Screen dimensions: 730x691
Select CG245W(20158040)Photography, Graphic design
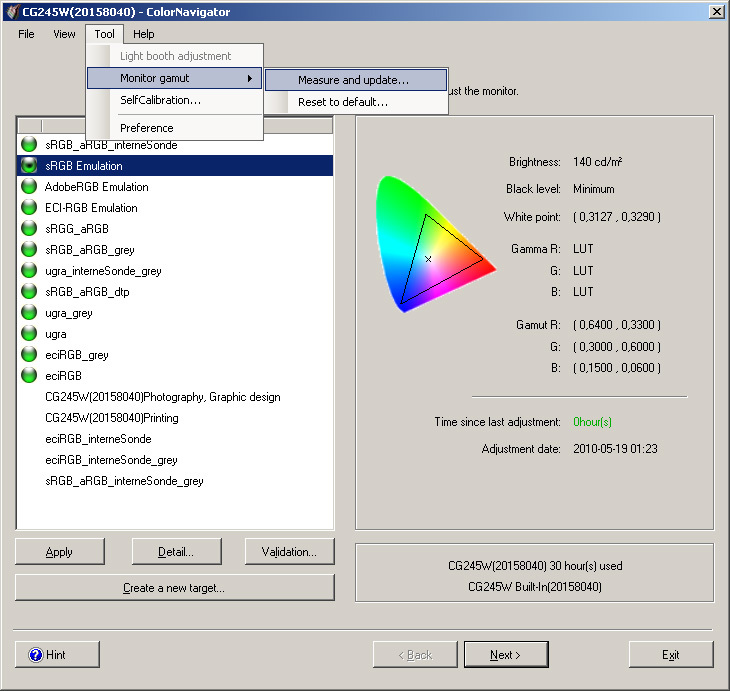[162, 397]
